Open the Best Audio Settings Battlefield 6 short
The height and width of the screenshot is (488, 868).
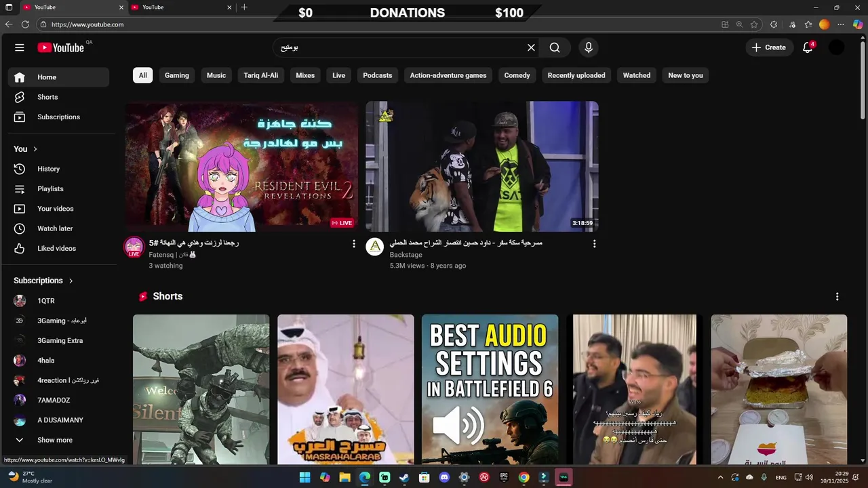tap(490, 390)
